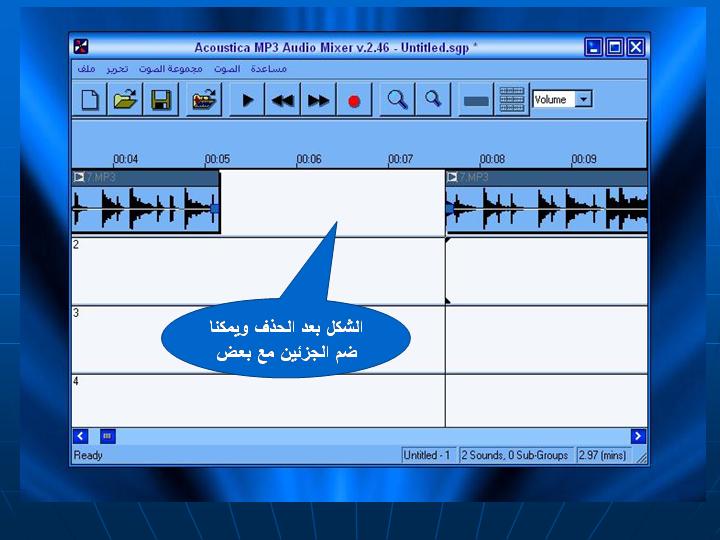Click the track 4 number label
Viewport: 720px width, 540px height.
tap(76, 381)
